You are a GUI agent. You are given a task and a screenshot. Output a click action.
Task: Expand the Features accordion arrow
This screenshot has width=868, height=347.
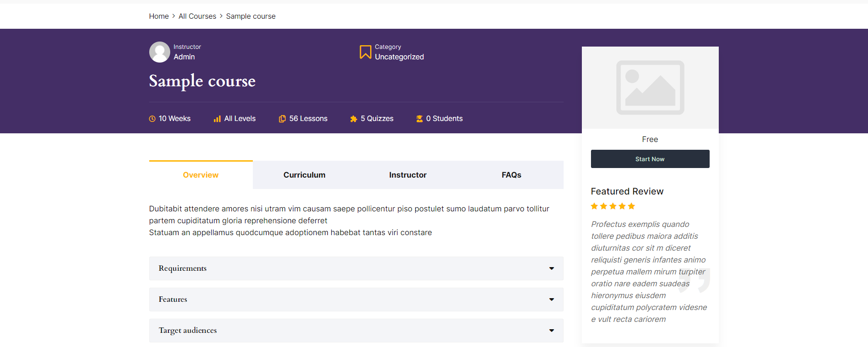[552, 300]
